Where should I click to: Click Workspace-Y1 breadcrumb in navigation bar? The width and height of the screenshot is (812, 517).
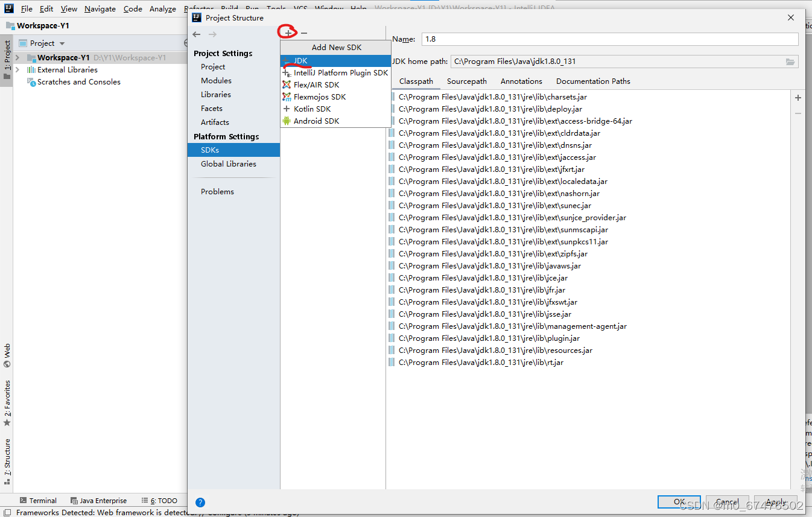pos(37,26)
